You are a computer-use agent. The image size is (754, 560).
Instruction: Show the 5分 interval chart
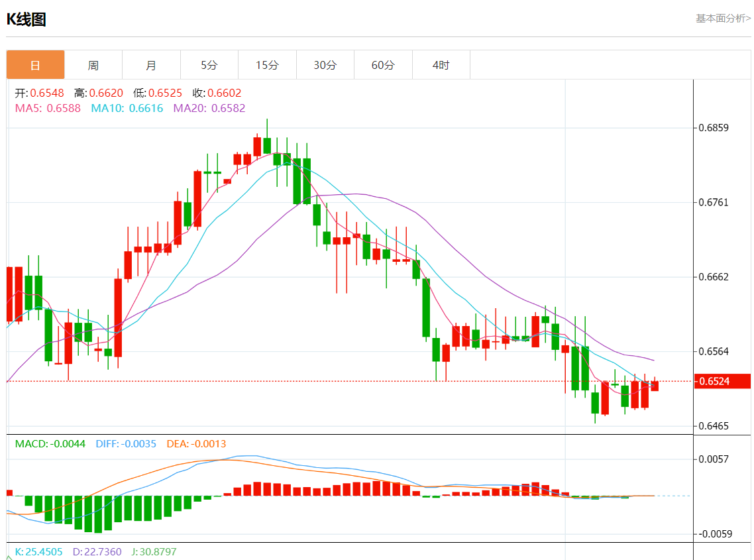pos(209,65)
